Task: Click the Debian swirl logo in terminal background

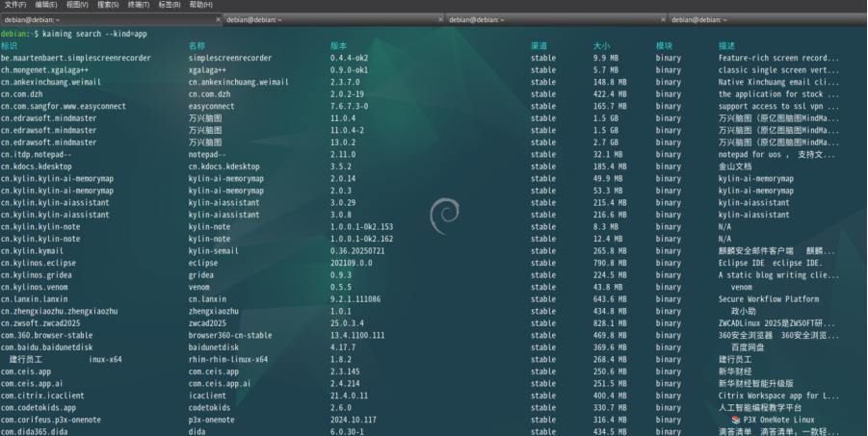Action: [442, 213]
